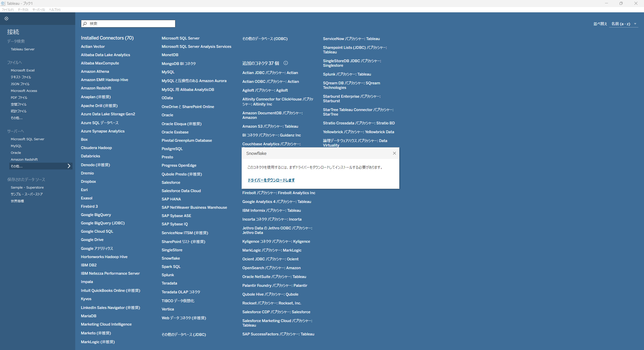This screenshot has height=350, width=644.
Task: Select the Salesforce Data Cloud connector
Action: [181, 191]
